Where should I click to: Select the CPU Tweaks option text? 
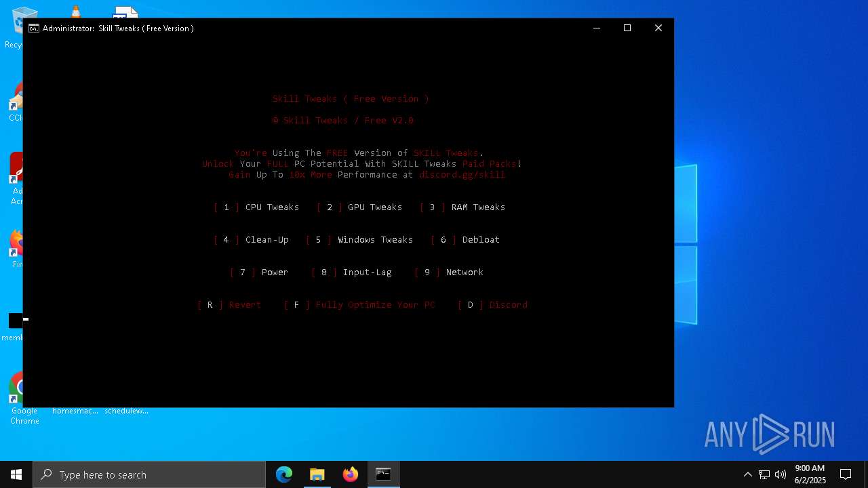tap(272, 207)
